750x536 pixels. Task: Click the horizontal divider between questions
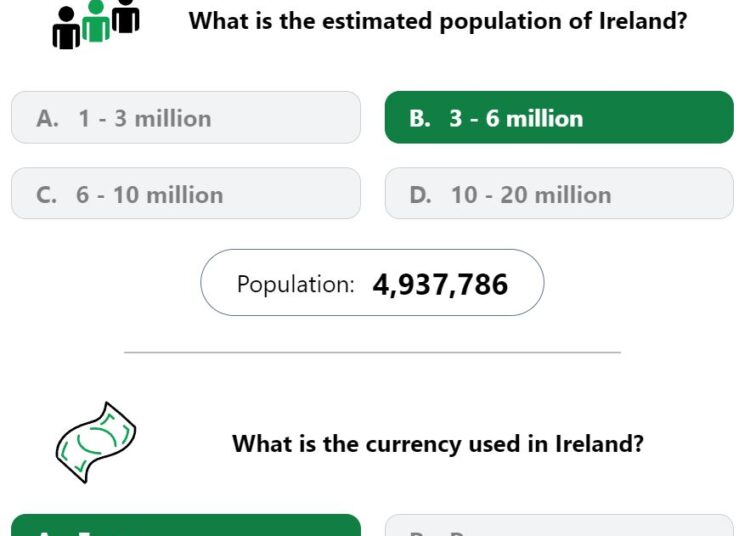coord(372,352)
